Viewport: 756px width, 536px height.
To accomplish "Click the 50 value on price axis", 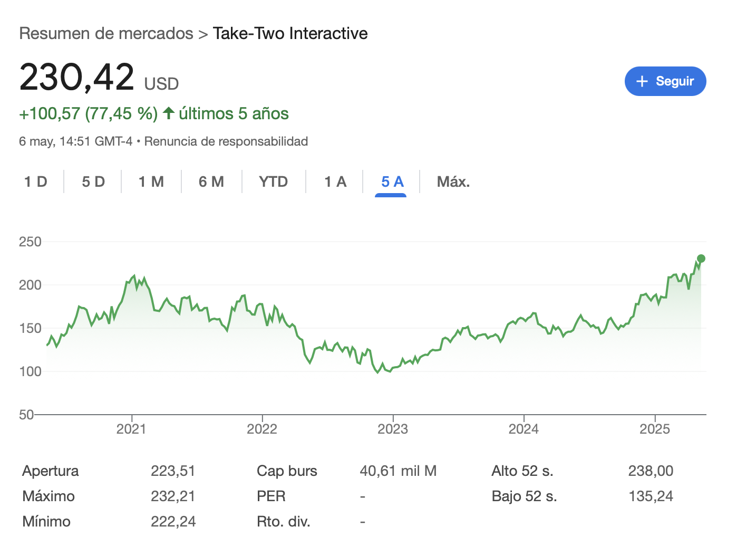I will coord(26,415).
